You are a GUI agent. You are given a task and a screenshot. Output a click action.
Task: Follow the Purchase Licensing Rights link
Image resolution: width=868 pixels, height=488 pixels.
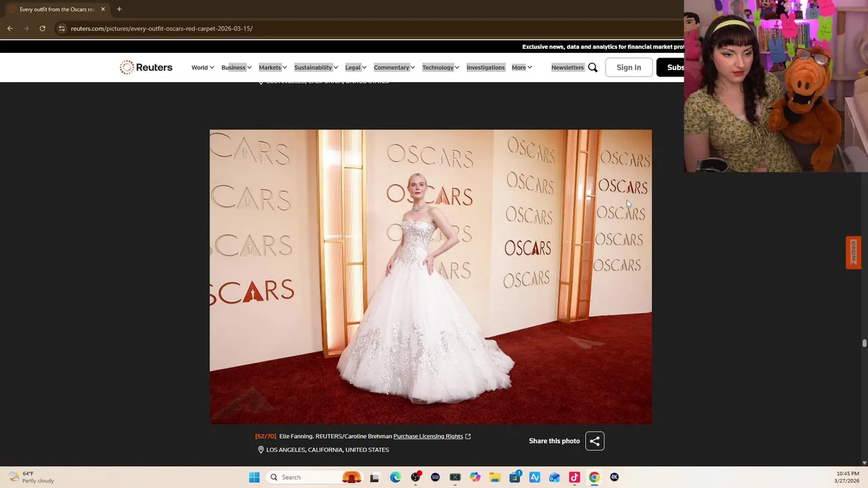tap(428, 436)
